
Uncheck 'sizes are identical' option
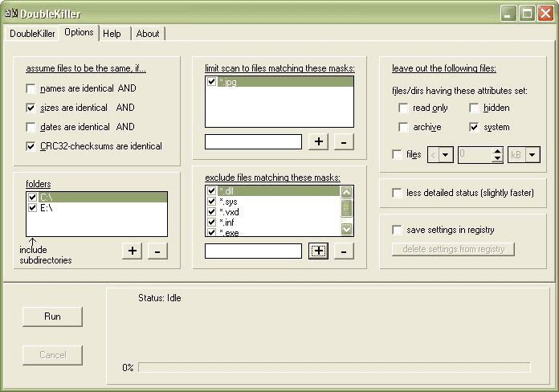pyautogui.click(x=31, y=108)
